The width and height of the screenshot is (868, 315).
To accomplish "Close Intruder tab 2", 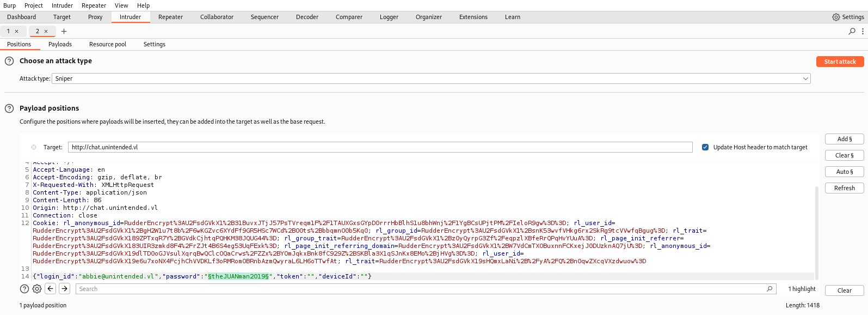I will pos(46,32).
